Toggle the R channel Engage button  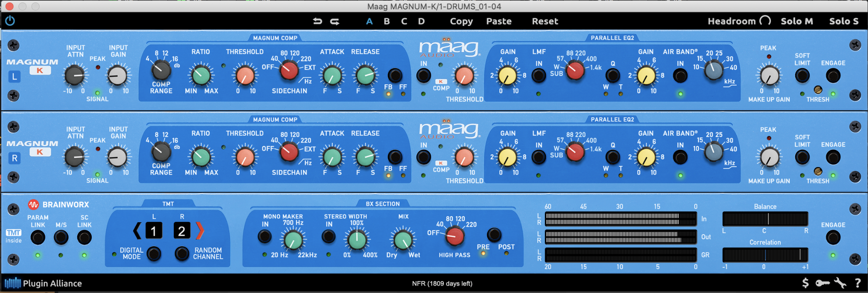pos(833,157)
